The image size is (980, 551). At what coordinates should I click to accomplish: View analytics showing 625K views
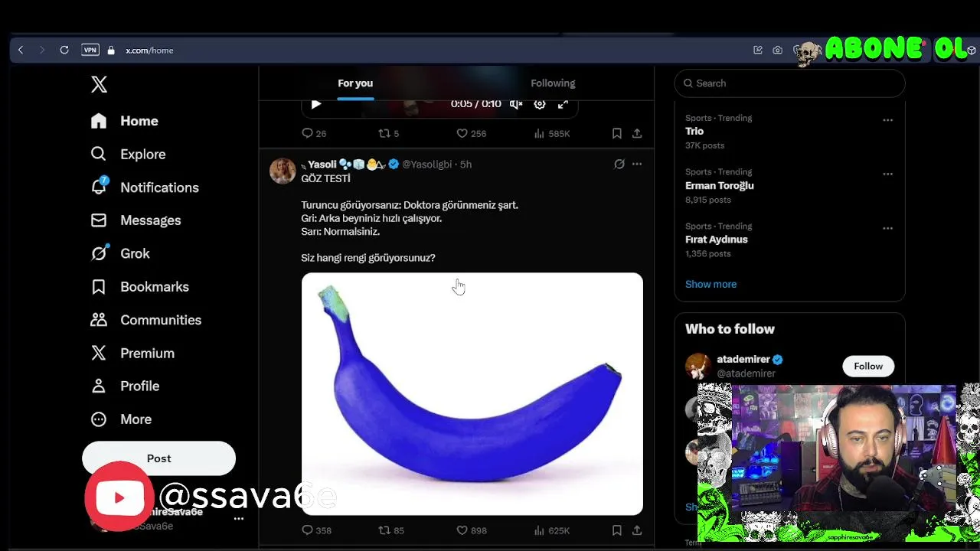pyautogui.click(x=552, y=530)
